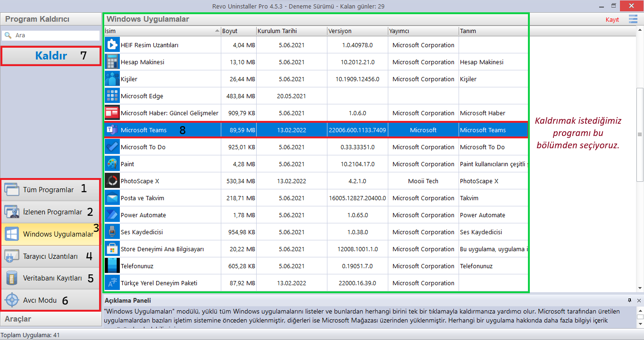Click the Türkçe Yerel Deneyim Paketi icon
644x340 pixels.
tap(112, 283)
